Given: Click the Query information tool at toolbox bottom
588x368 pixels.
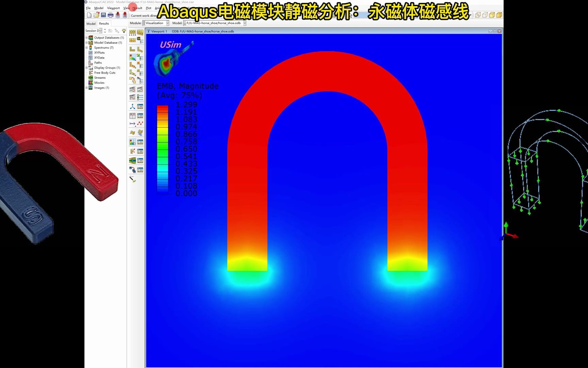Looking at the screenshot, I should click(132, 179).
